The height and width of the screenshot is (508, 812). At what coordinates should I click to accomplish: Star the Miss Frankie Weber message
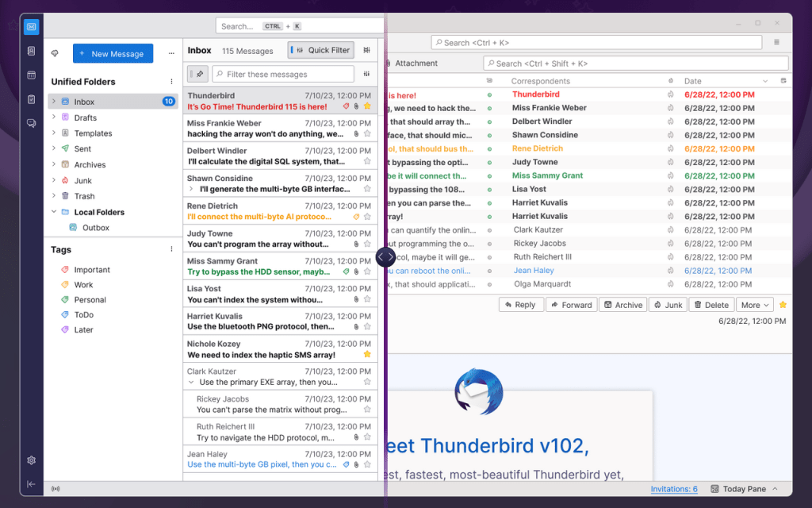coord(367,134)
